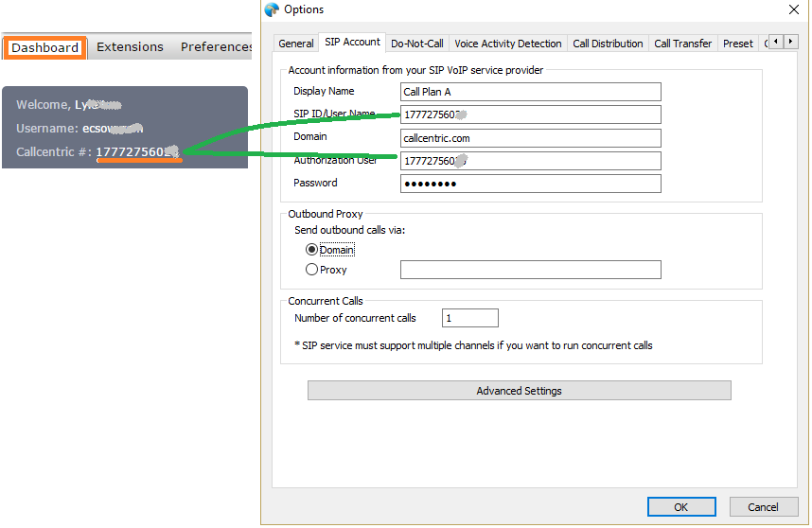The image size is (812, 528).
Task: Confirm with the OK button
Action: point(681,507)
